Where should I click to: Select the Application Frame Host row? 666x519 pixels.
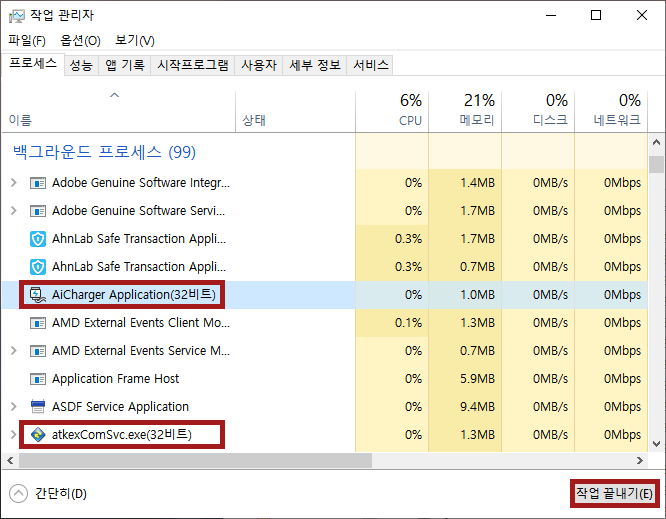[x=325, y=379]
